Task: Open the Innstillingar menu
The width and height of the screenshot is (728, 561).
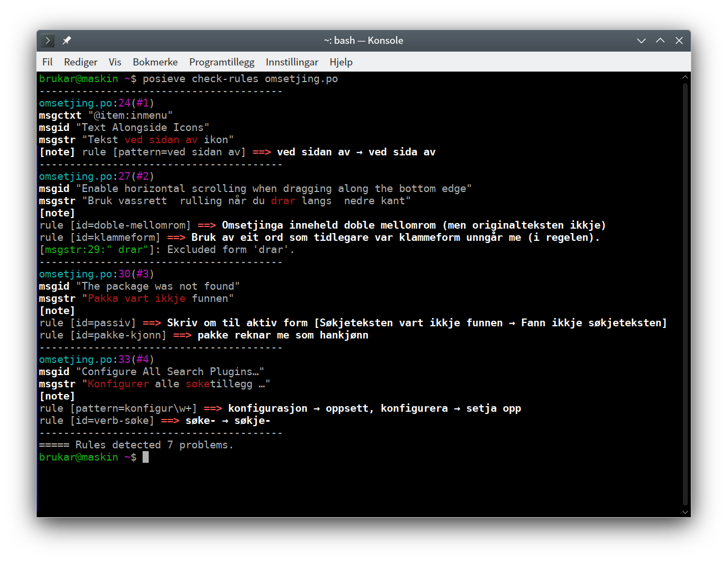Action: 292,62
